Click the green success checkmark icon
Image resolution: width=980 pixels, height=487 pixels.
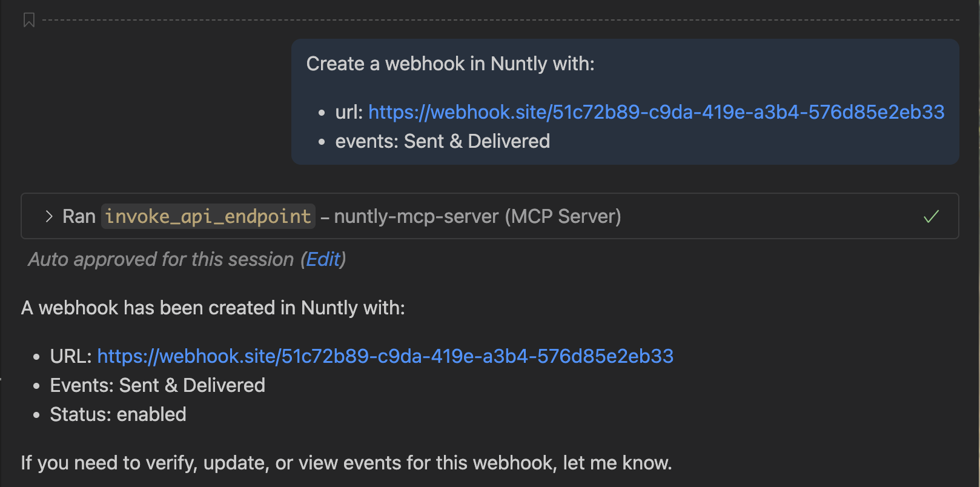(x=931, y=216)
